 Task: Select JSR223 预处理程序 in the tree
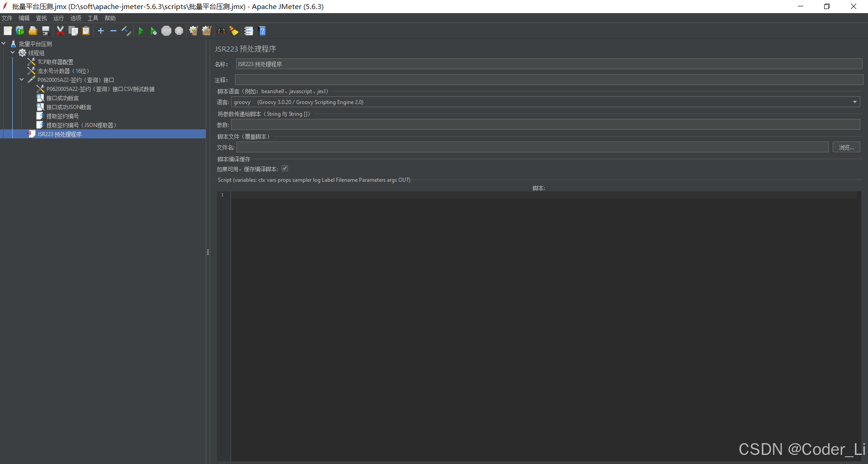click(x=59, y=134)
